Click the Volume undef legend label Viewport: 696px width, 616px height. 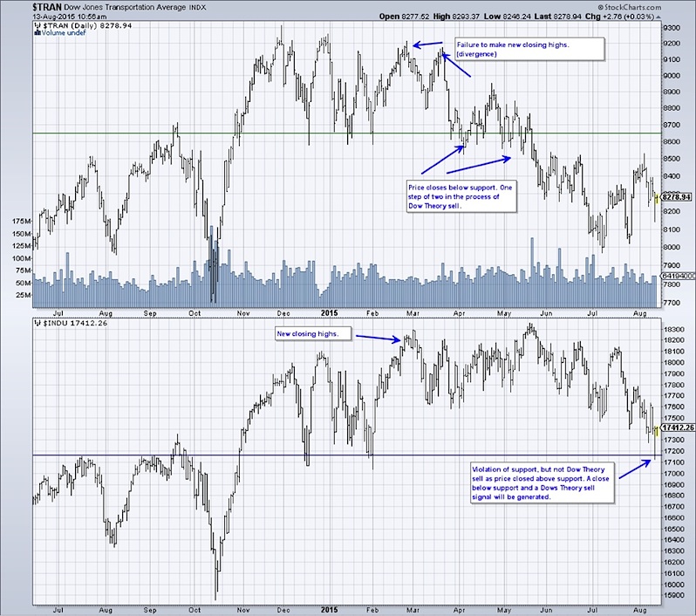64,32
